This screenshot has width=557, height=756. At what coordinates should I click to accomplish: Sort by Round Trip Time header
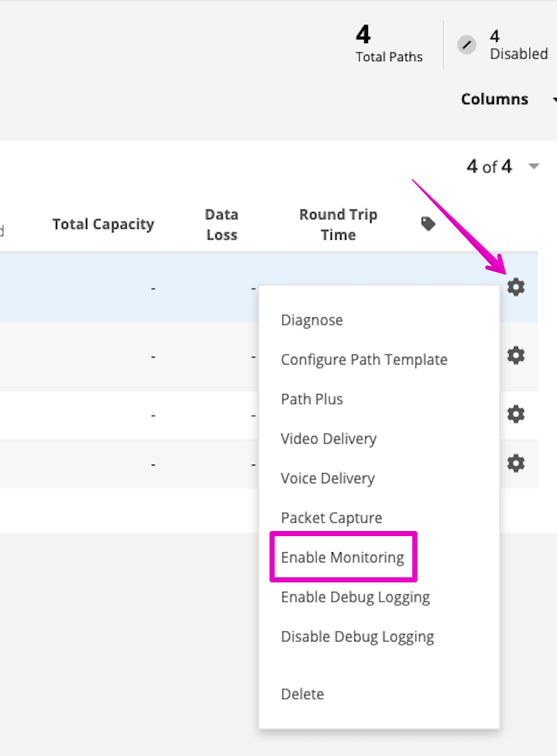(x=338, y=224)
